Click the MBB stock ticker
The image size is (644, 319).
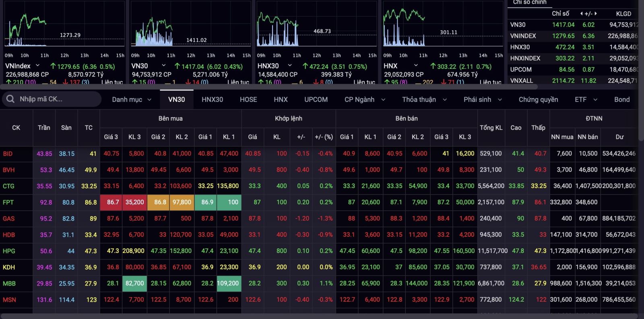point(9,284)
